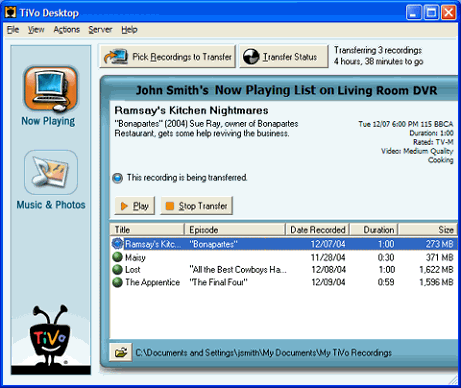Open the Music & Photos icon
Viewport: 461px width, 388px height.
pyautogui.click(x=51, y=172)
